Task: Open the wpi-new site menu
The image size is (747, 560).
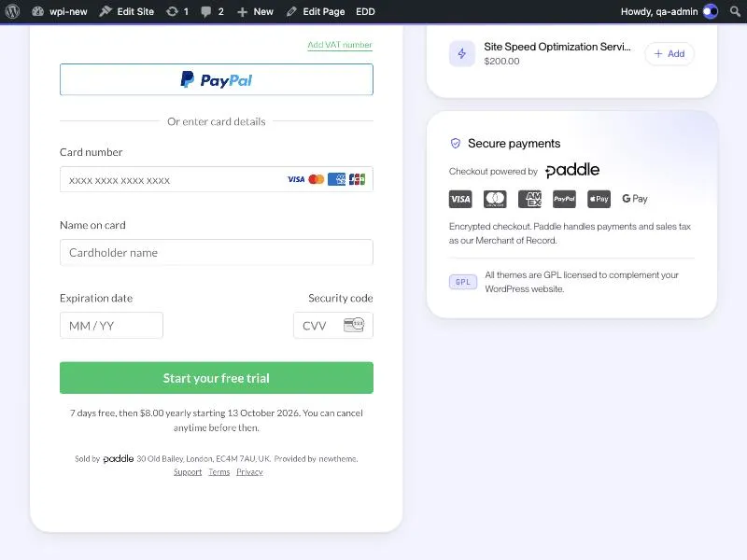Action: [x=60, y=11]
